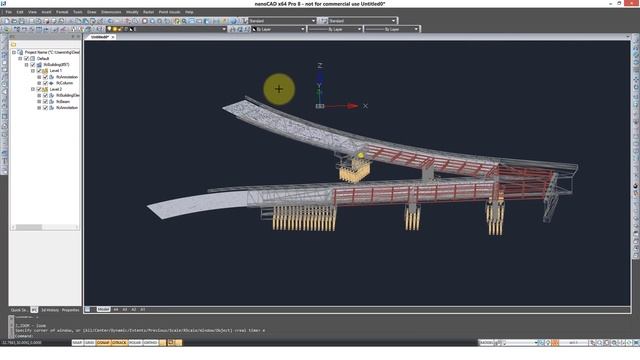Open the Help menu

coord(189,12)
